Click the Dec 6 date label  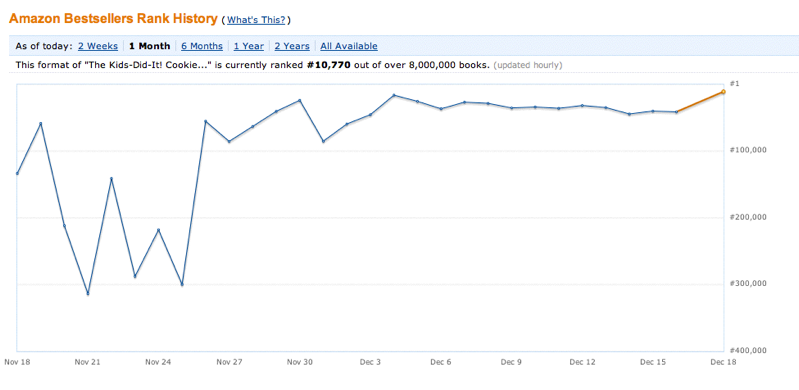coord(441,362)
